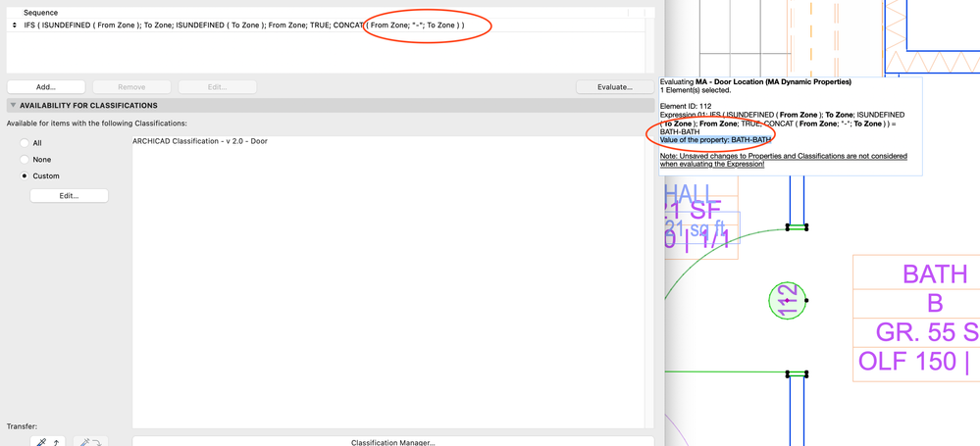980x446 pixels.
Task: Click the inject settings syringe button
Action: click(91, 441)
